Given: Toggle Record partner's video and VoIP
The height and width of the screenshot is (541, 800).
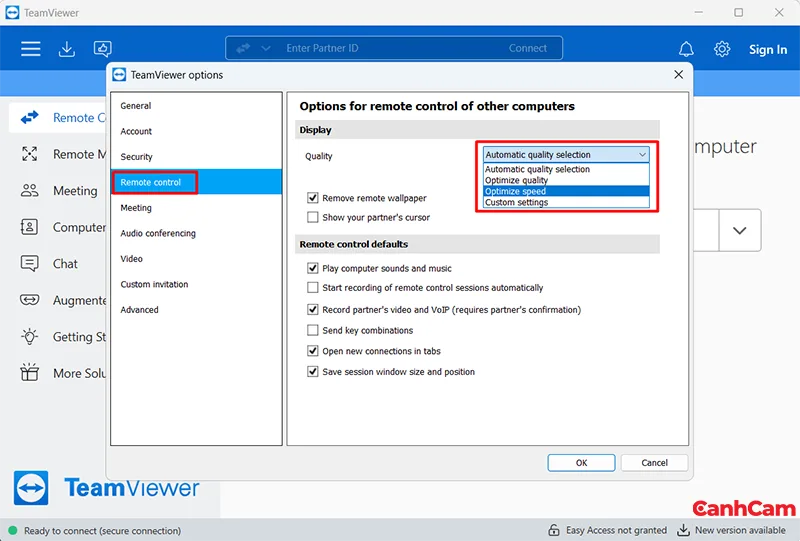Looking at the screenshot, I should tap(313, 309).
